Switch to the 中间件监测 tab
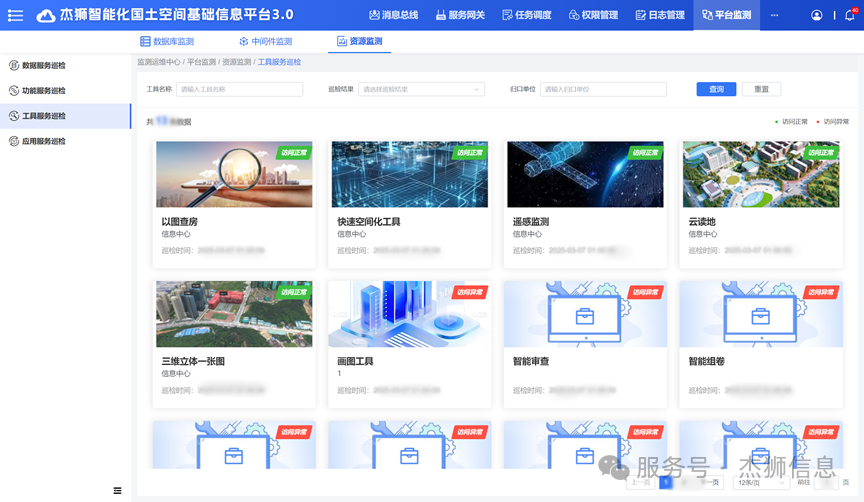 click(x=266, y=41)
